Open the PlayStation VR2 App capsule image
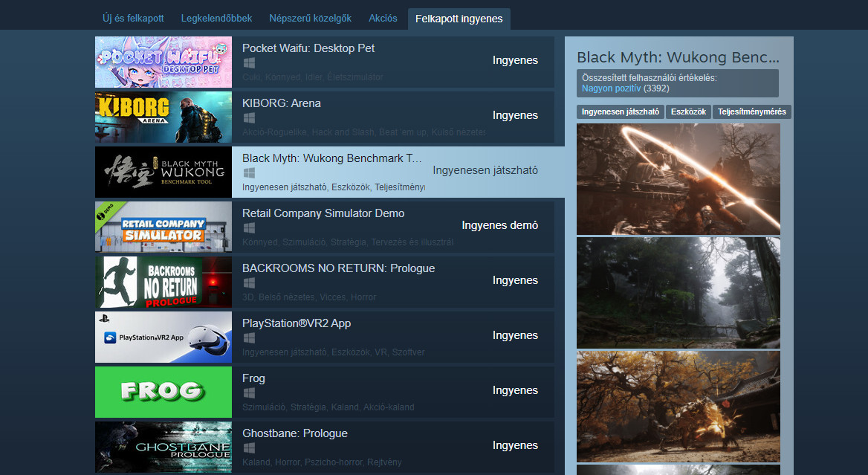 163,337
